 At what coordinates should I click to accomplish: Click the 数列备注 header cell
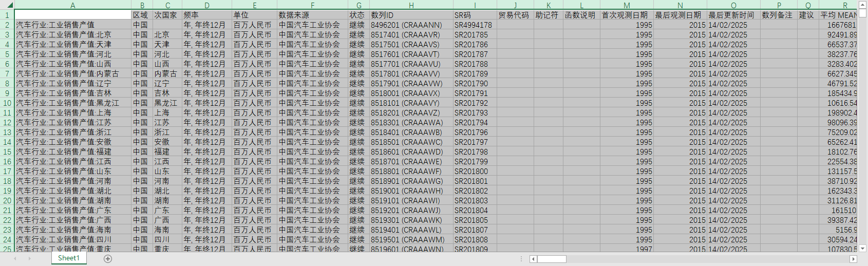pyautogui.click(x=779, y=15)
